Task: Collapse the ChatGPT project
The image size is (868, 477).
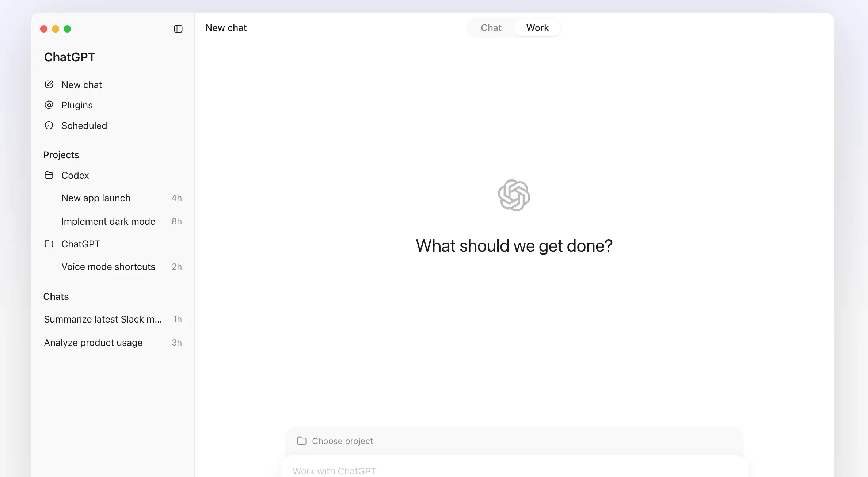Action: point(113,244)
